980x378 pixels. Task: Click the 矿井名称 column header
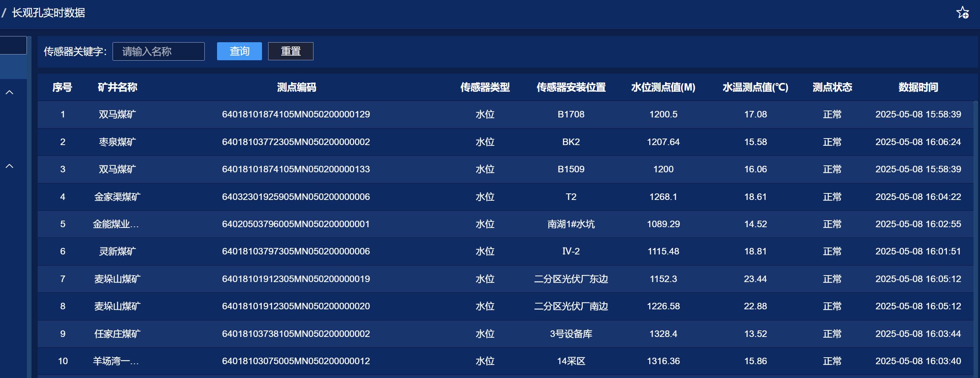(x=118, y=87)
